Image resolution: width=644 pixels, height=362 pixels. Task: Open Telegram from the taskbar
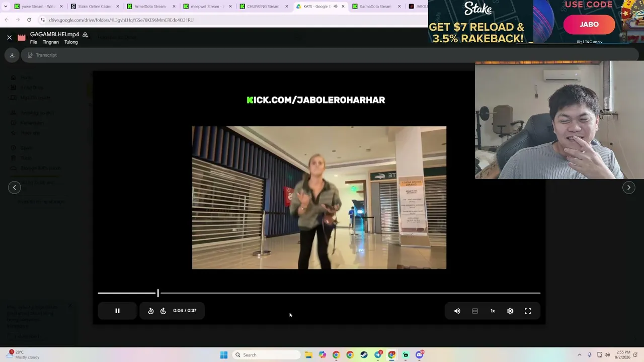[x=378, y=355]
